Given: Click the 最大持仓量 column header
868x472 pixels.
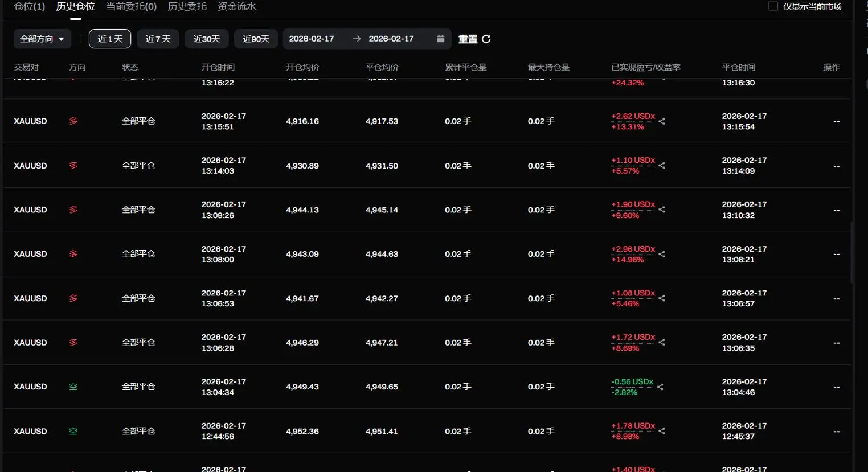Looking at the screenshot, I should [x=549, y=67].
